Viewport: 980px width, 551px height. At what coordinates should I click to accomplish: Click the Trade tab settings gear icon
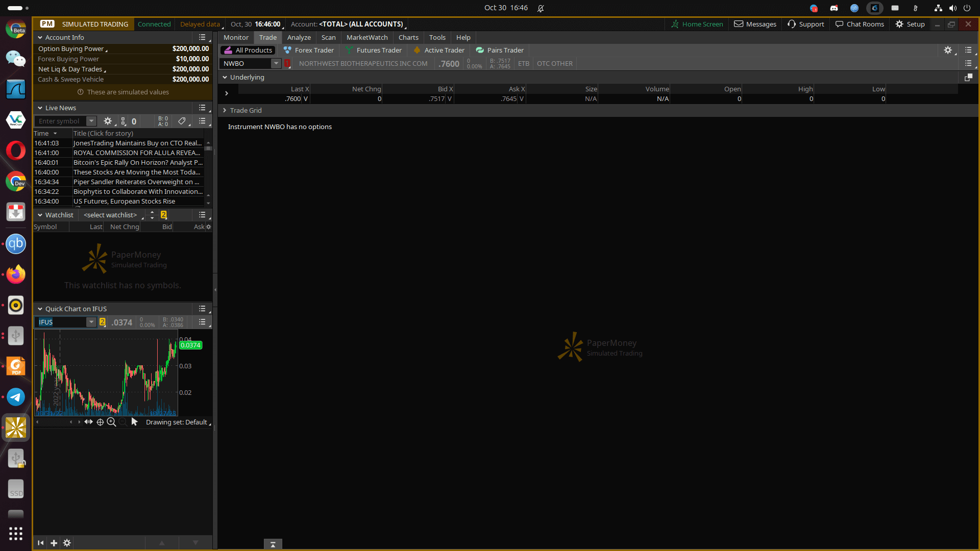pyautogui.click(x=947, y=50)
